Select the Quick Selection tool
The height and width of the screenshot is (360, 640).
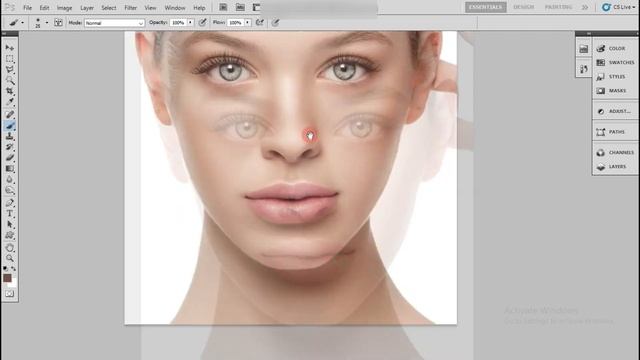pos(10,80)
